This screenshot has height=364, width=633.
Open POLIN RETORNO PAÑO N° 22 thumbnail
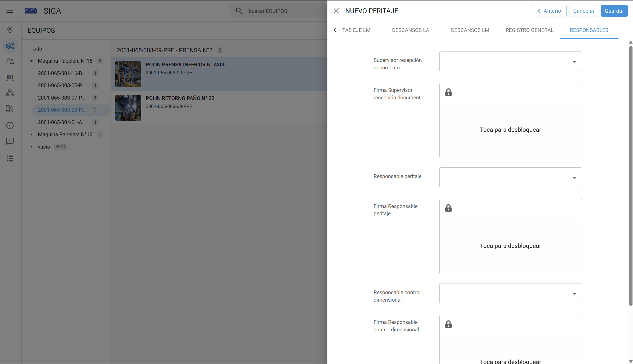pos(128,108)
